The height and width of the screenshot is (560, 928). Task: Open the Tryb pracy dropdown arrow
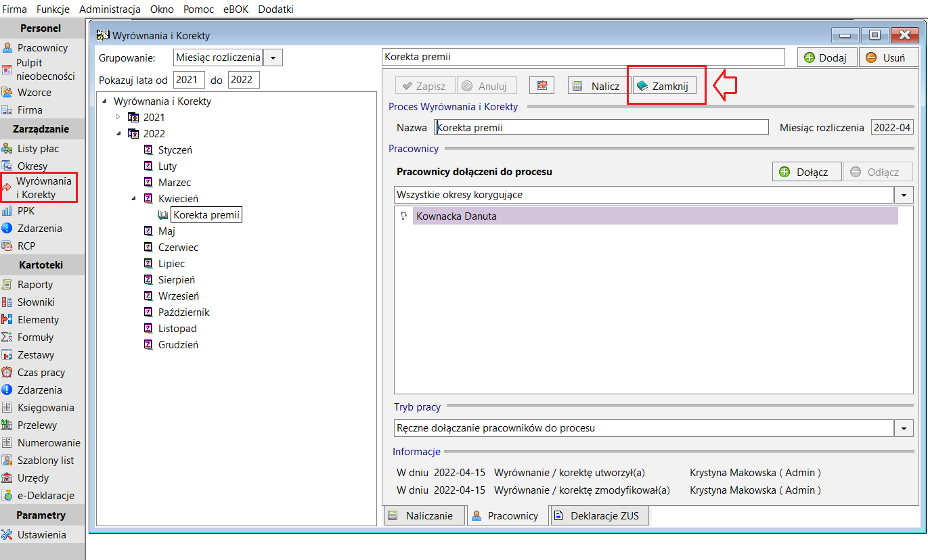point(904,428)
